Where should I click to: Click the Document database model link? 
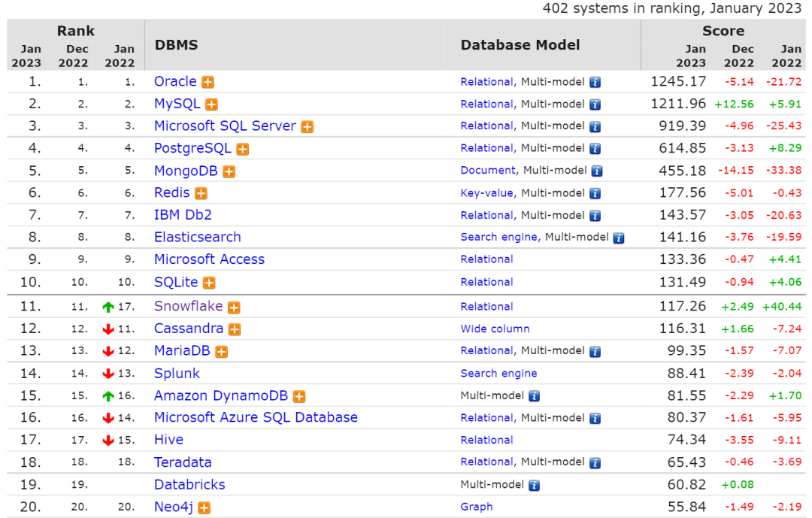488,171
